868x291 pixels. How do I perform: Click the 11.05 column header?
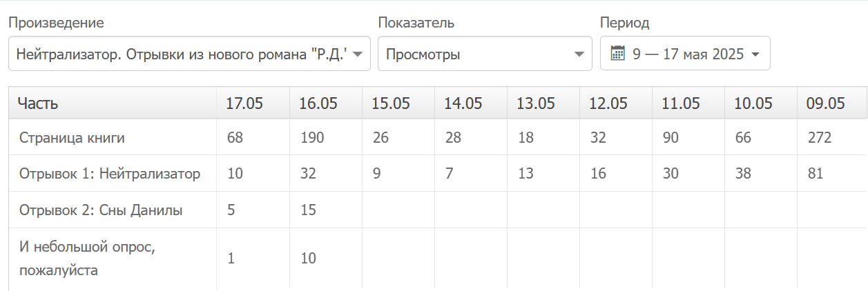click(680, 104)
